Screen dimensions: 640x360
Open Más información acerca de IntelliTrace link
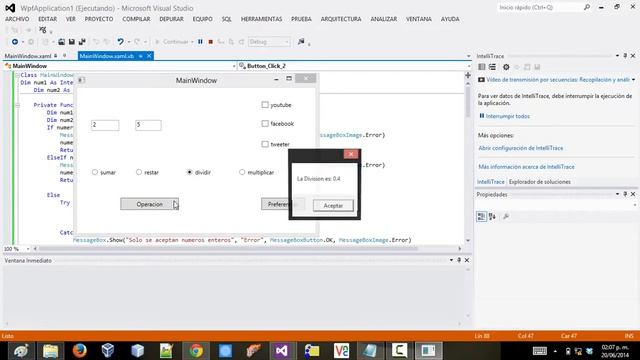[x=526, y=167]
